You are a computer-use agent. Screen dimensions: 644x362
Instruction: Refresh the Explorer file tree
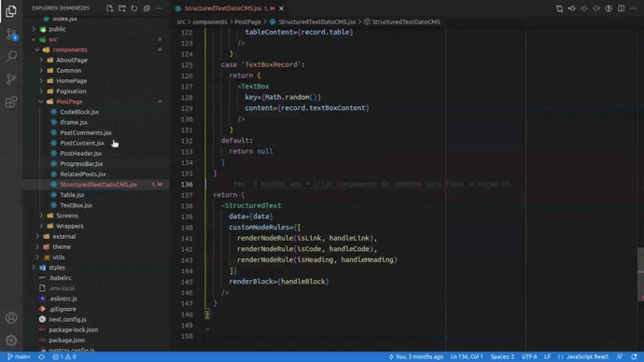tap(134, 8)
